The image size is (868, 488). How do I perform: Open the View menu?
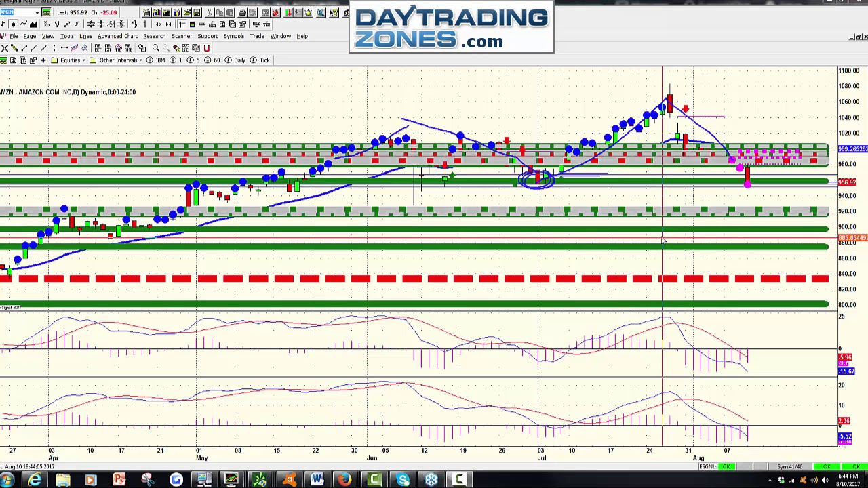pos(48,36)
